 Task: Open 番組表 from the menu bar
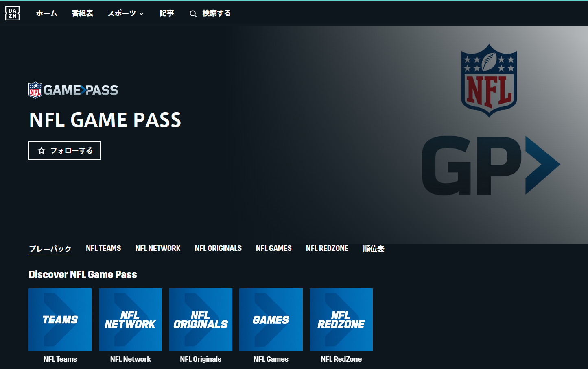pyautogui.click(x=82, y=13)
